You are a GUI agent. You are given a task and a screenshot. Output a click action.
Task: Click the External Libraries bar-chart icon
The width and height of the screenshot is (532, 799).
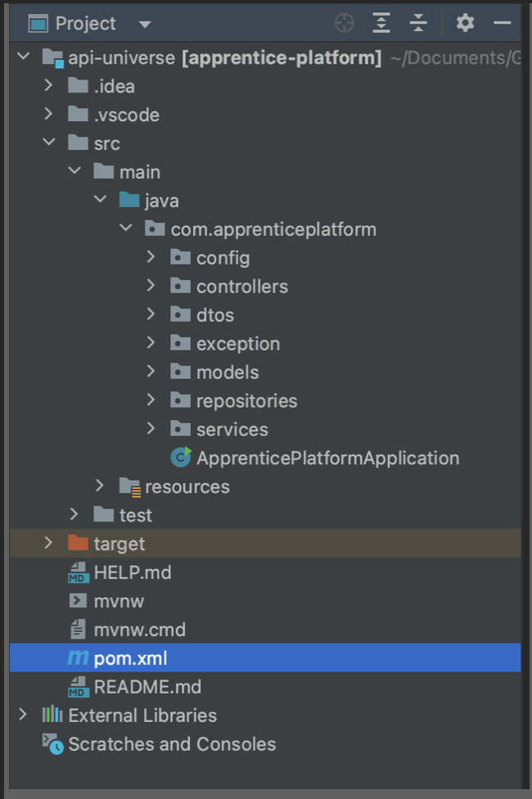tap(52, 715)
